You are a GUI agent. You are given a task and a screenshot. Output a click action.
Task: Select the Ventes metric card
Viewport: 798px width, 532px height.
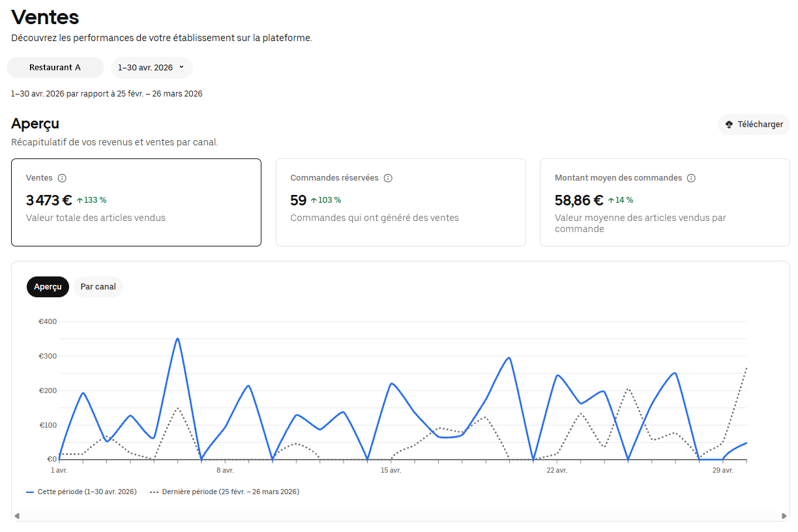click(x=136, y=202)
